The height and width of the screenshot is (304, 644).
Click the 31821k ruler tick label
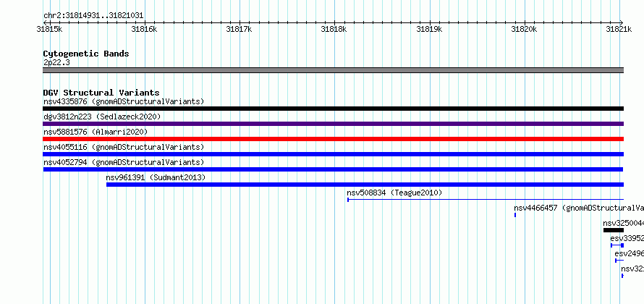(619, 29)
